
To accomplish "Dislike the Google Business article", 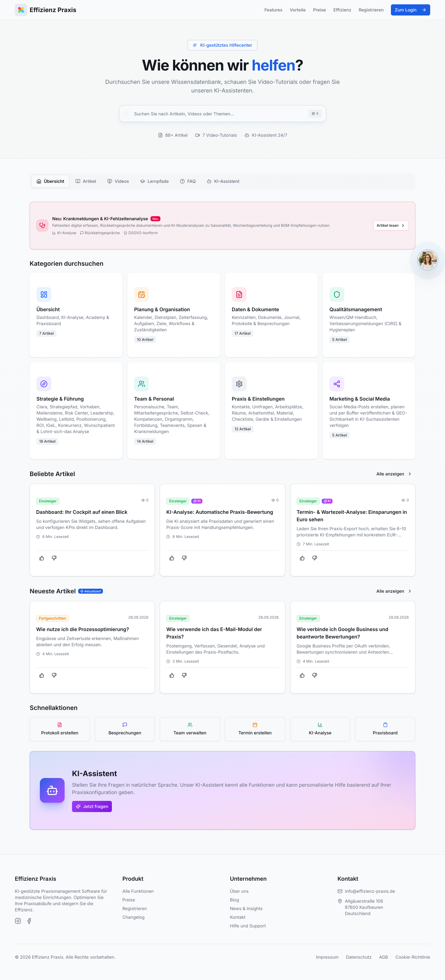I will 315,675.
